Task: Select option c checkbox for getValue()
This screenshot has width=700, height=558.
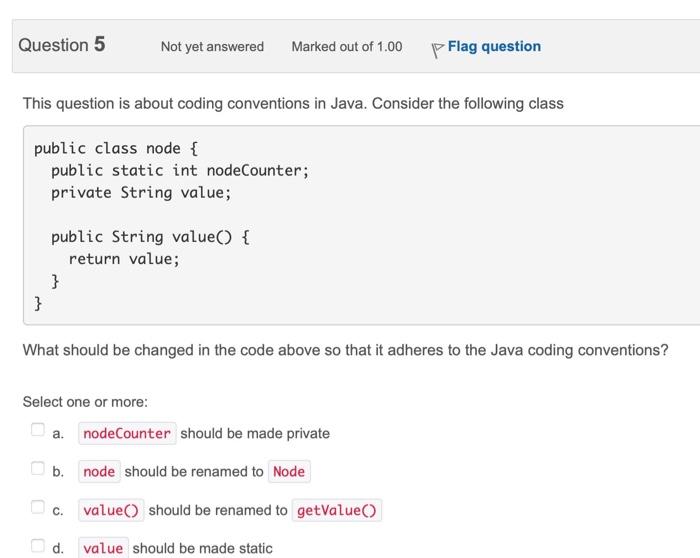Action: [x=37, y=509]
